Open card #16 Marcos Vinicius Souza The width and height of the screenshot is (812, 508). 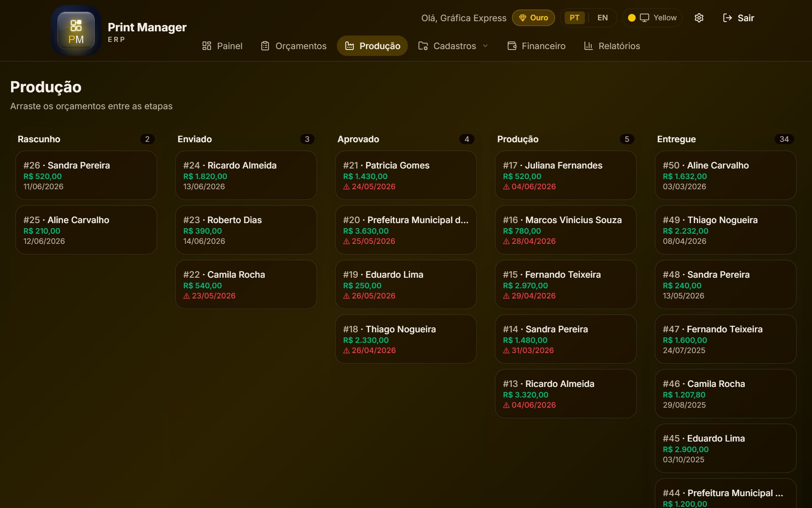pos(566,230)
